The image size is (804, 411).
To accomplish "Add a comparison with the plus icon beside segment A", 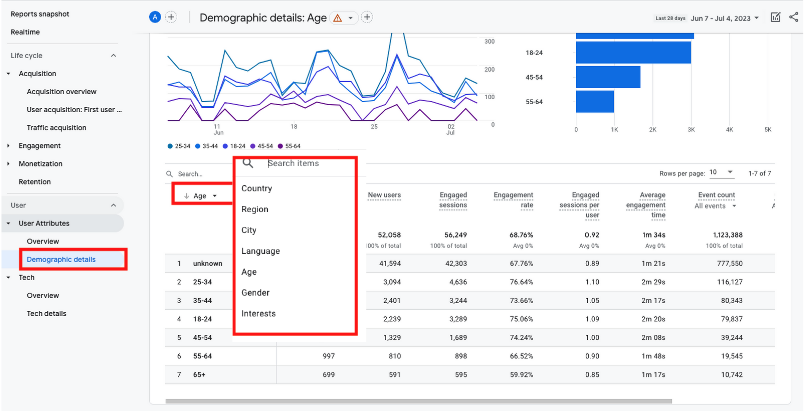I will pyautogui.click(x=171, y=17).
